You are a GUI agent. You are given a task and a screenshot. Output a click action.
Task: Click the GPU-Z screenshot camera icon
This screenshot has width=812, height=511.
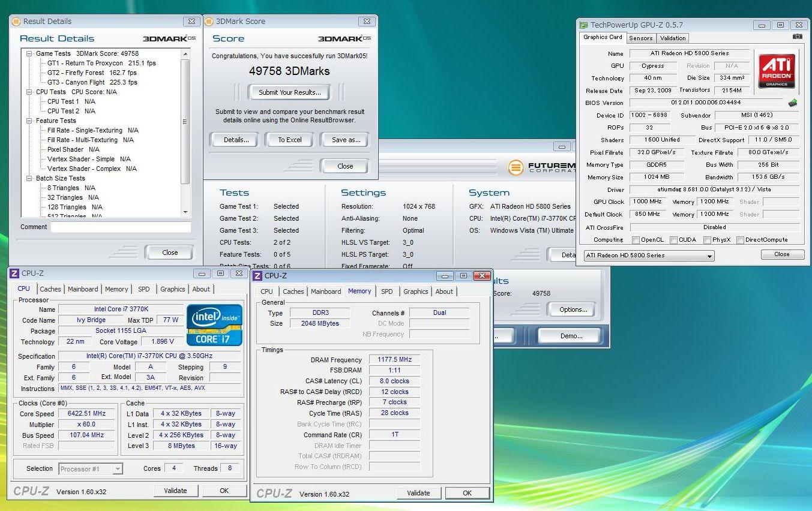[x=797, y=37]
